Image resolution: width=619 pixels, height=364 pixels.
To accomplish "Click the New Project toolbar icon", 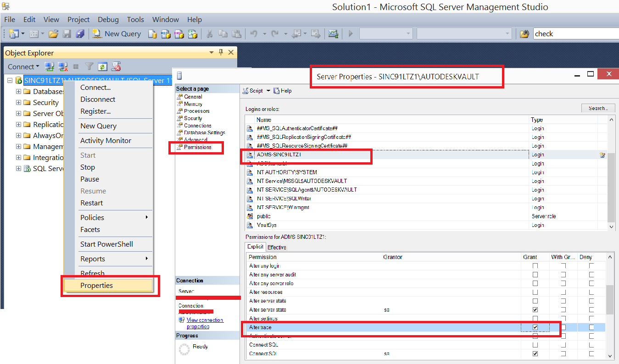I will point(14,33).
